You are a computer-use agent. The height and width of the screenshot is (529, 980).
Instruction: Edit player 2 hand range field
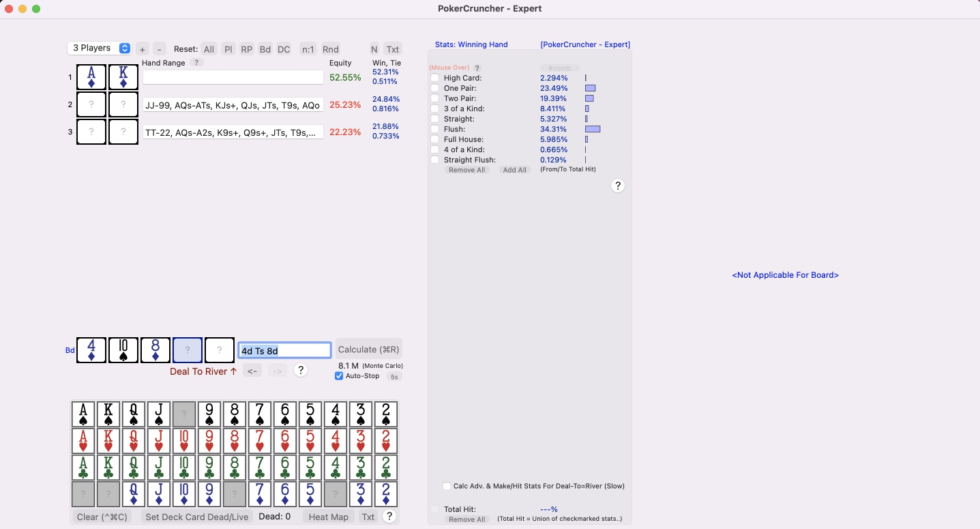click(233, 105)
